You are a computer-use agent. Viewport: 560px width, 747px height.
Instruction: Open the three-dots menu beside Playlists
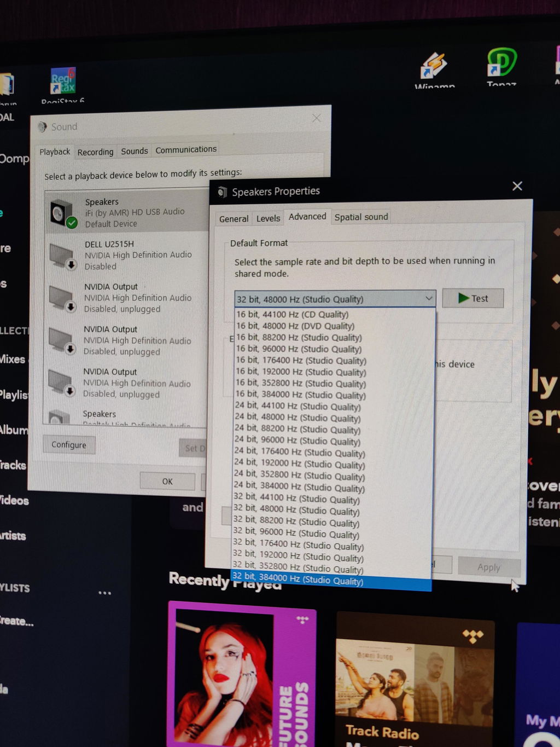104,593
